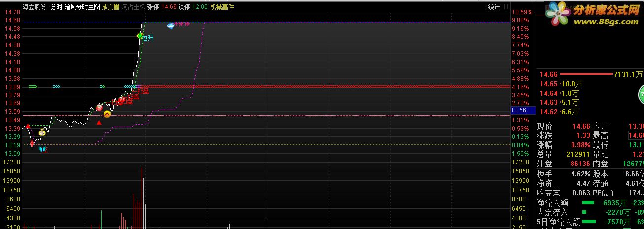Click the 换手 value 4.62%
The height and width of the screenshot is (229, 644).
click(x=580, y=174)
